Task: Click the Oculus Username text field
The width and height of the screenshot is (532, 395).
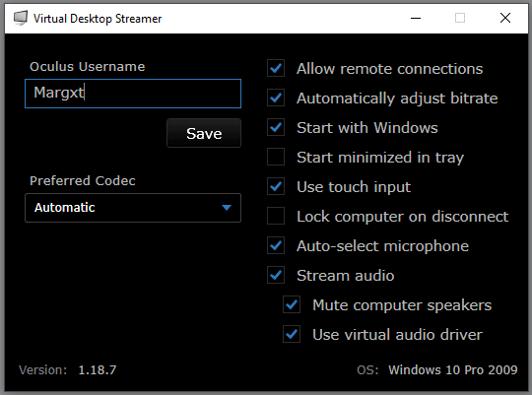Action: coord(133,94)
